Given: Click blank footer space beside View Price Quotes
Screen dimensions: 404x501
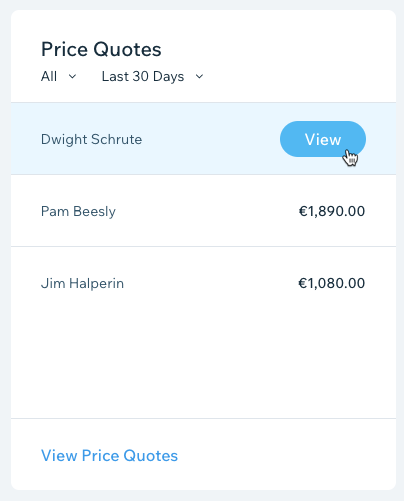Looking at the screenshot, I should point(287,455).
